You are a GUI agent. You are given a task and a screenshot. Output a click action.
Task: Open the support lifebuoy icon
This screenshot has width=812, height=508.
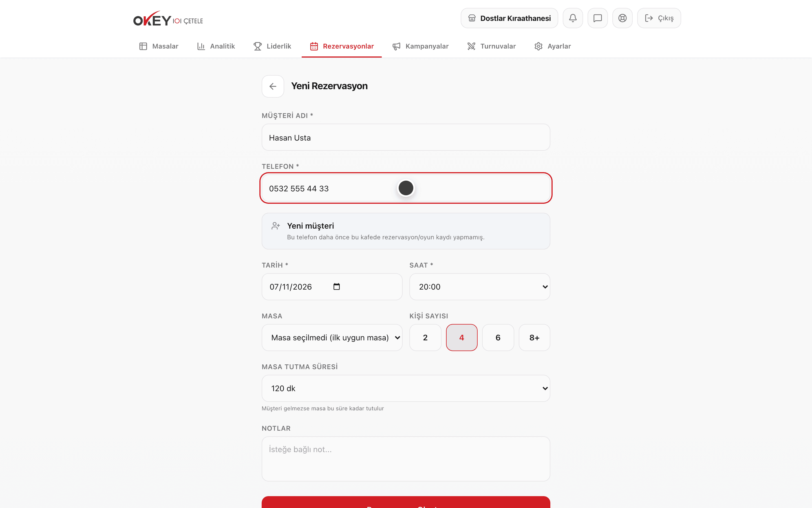tap(623, 18)
